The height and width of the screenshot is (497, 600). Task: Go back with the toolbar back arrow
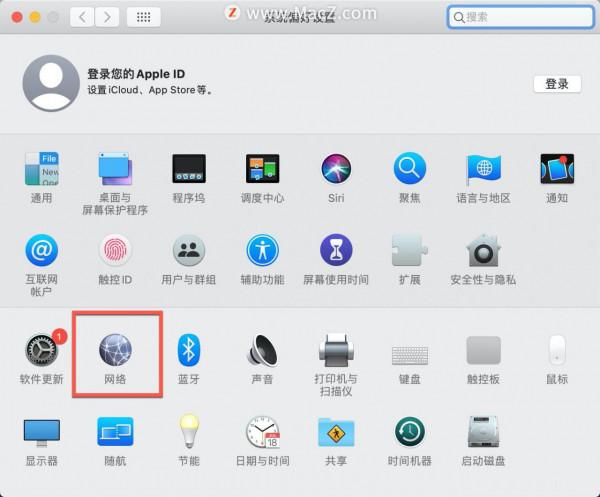point(82,17)
